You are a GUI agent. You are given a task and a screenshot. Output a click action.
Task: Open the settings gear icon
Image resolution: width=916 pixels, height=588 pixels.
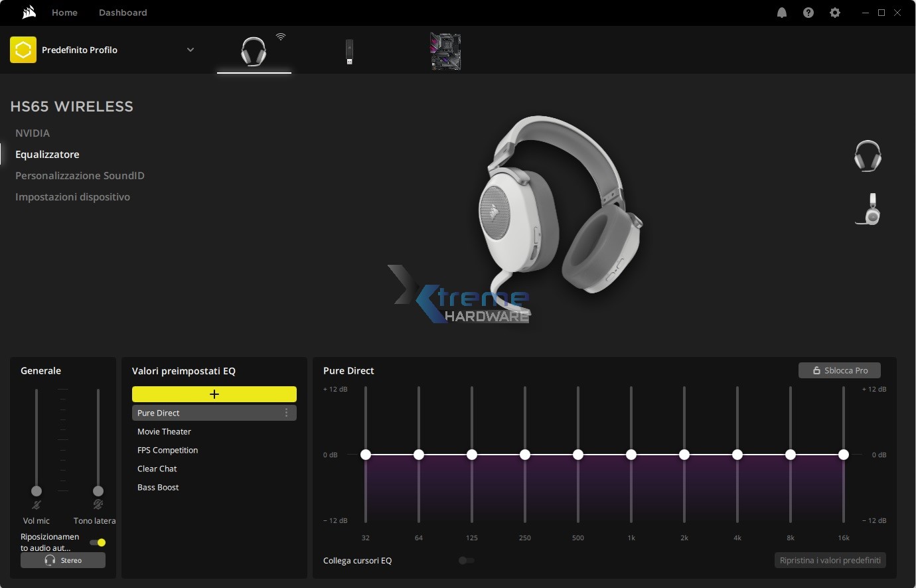pos(835,13)
